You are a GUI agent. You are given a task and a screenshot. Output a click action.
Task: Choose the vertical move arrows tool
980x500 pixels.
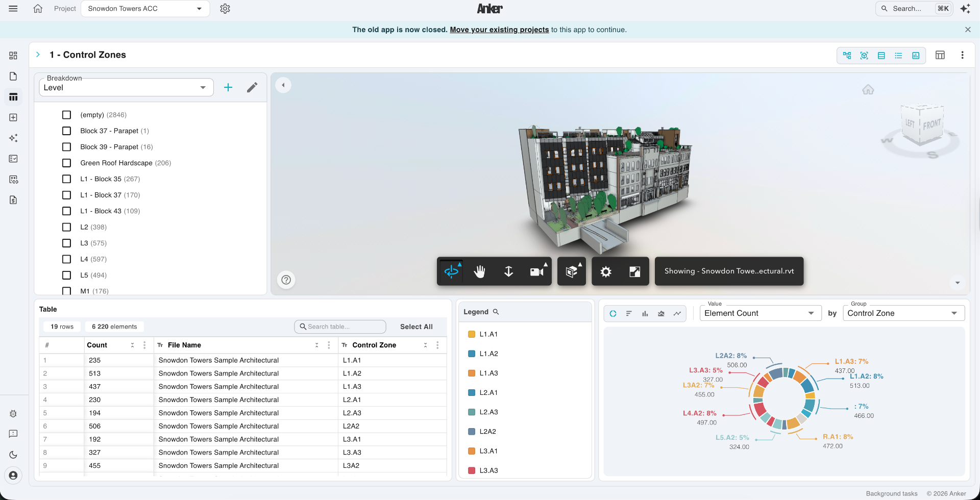(508, 271)
